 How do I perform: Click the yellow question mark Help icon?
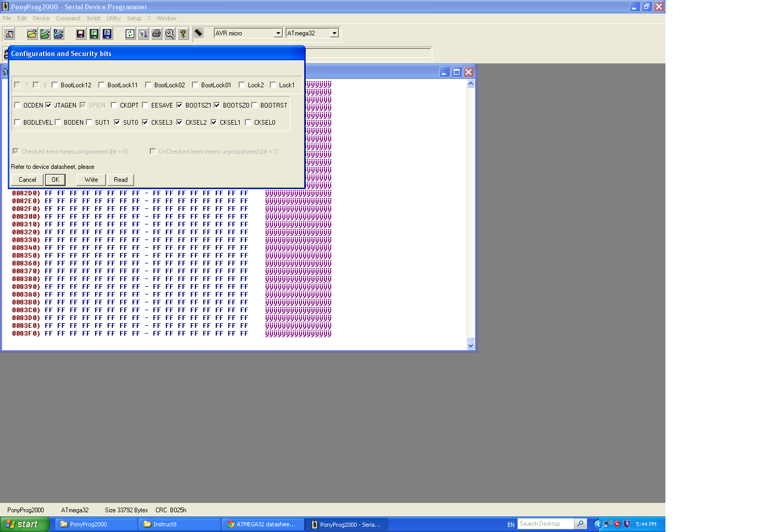pyautogui.click(x=183, y=34)
